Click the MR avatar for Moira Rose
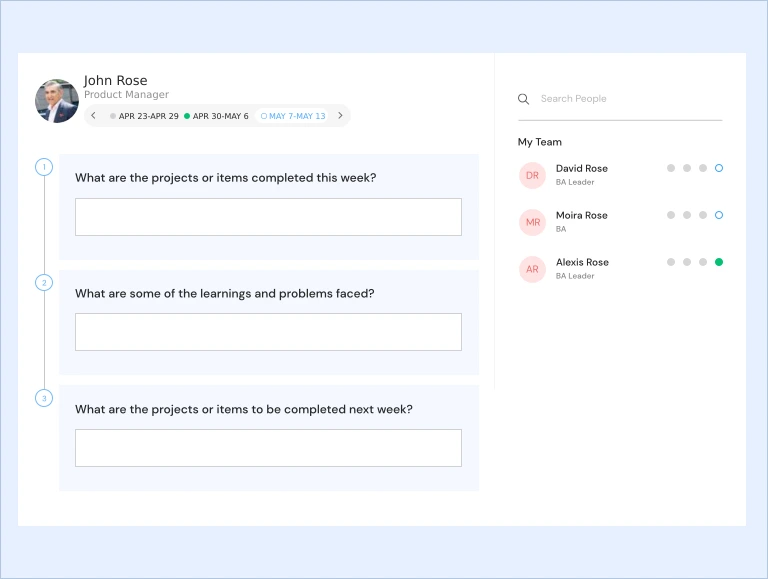Viewport: 768px width, 579px height. point(532,222)
